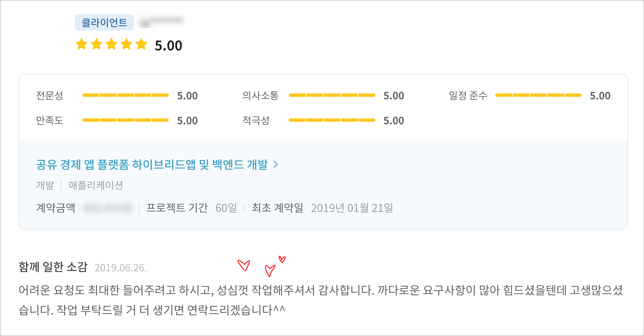The height and width of the screenshot is (336, 644).
Task: Click the 개발 category tag
Action: pyautogui.click(x=45, y=185)
